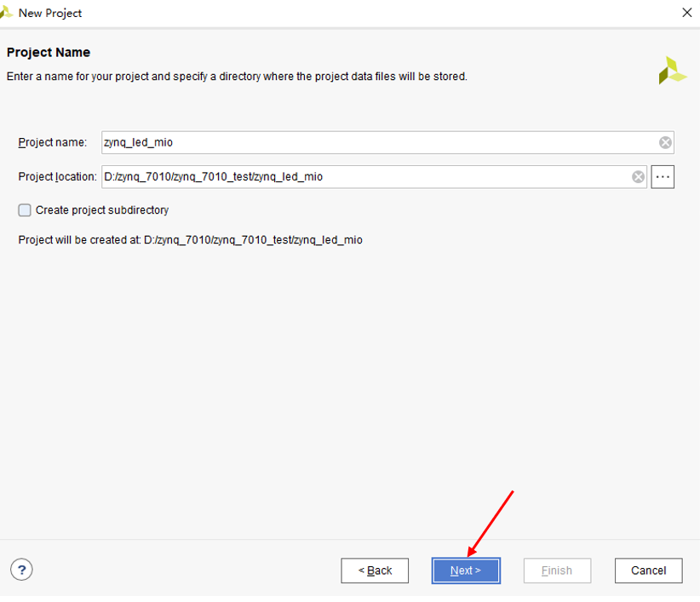Click the Cancel button
Screen dimensions: 700x602
[648, 570]
